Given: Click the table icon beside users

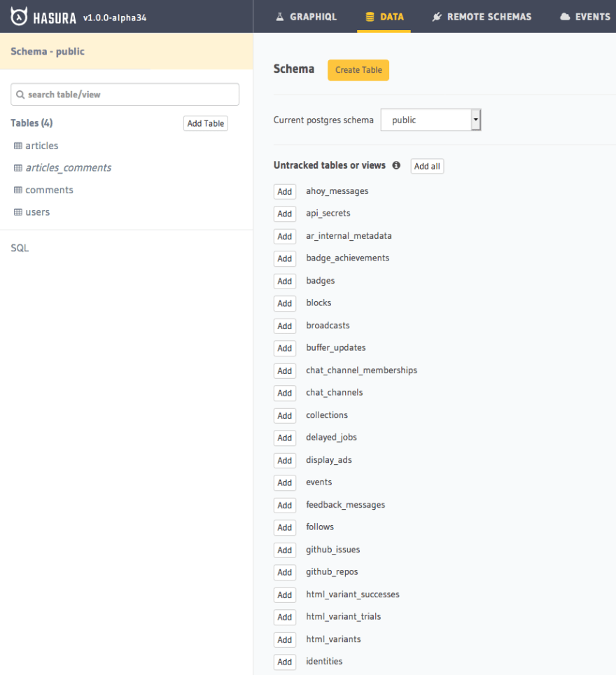Looking at the screenshot, I should pos(18,212).
